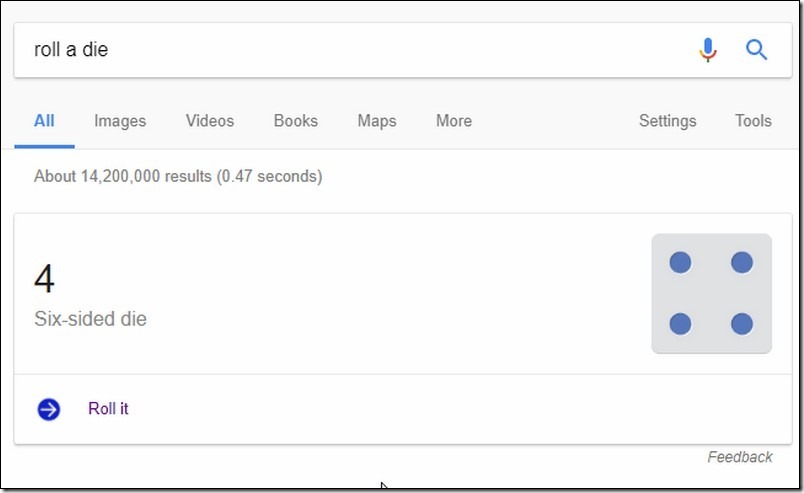Click the bottom-right dot on the die
This screenshot has height=493, width=804.
741,324
